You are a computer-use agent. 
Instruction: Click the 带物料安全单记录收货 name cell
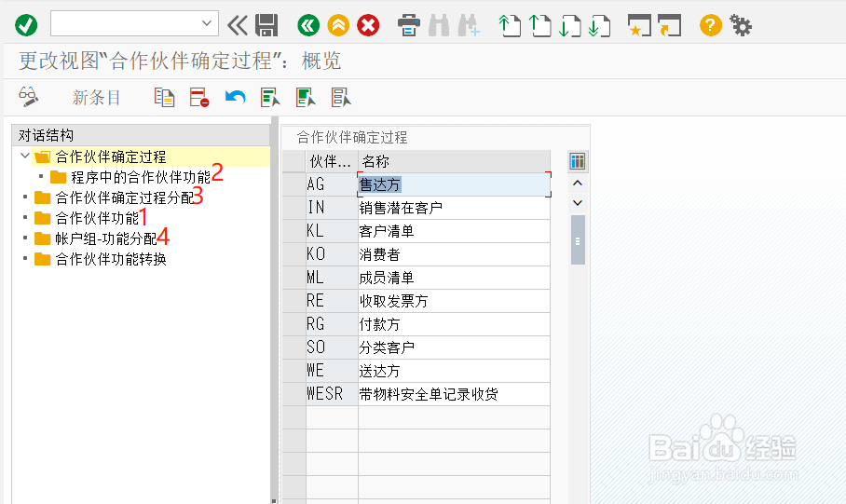tap(455, 394)
